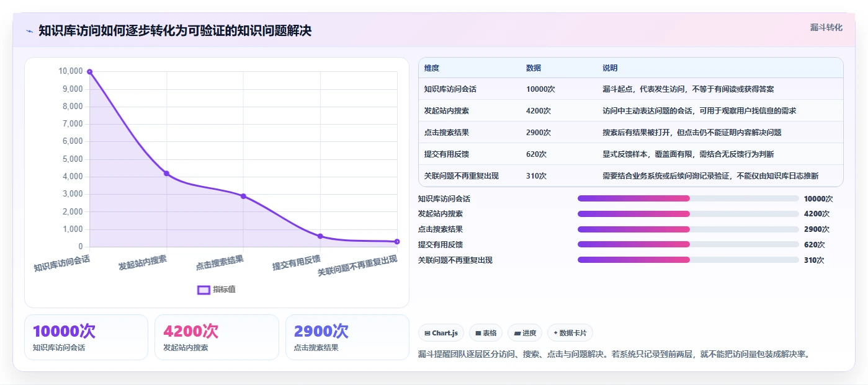Viewport: 868px width, 385px height.
Task: Click the 310次 value in the table
Action: pyautogui.click(x=537, y=176)
